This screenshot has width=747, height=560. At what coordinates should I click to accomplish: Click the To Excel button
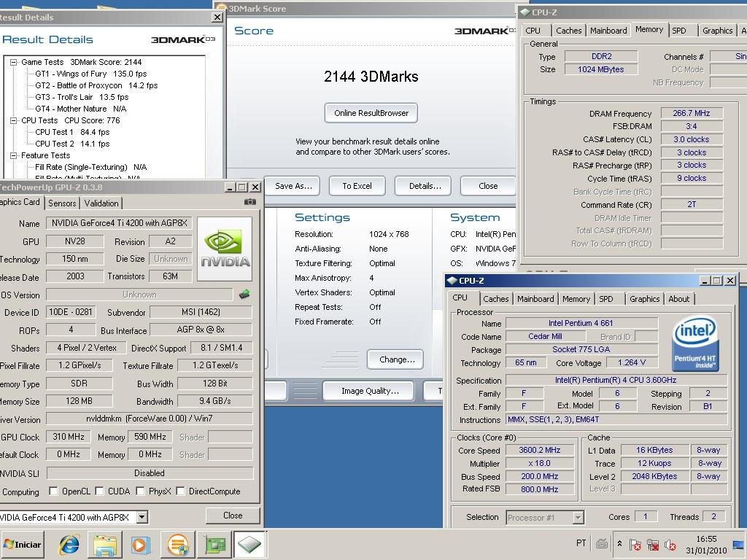coord(357,186)
